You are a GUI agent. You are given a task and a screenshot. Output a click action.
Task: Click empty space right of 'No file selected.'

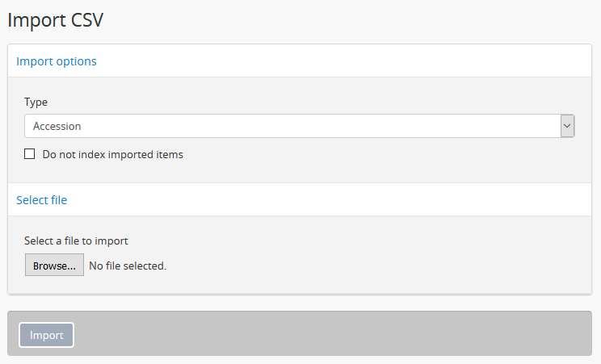(364, 266)
